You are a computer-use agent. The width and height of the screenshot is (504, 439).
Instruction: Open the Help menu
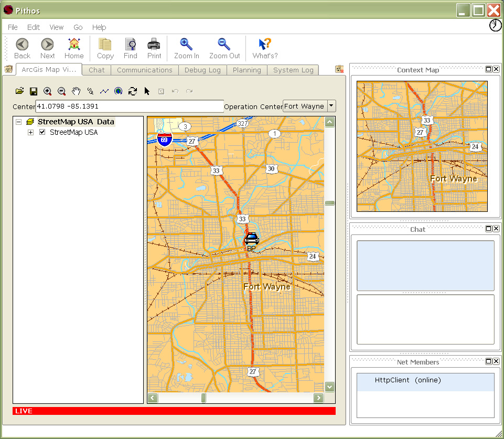pyautogui.click(x=99, y=27)
